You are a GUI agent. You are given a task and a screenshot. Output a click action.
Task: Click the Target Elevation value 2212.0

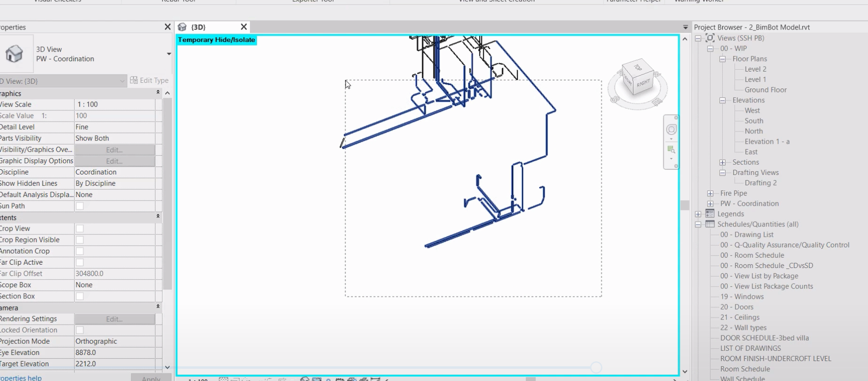pos(115,364)
